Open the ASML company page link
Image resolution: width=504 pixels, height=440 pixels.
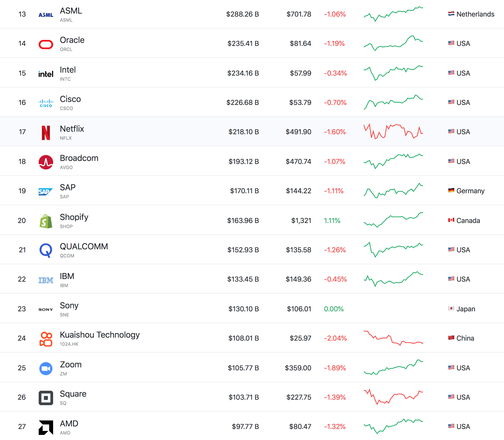tap(71, 11)
